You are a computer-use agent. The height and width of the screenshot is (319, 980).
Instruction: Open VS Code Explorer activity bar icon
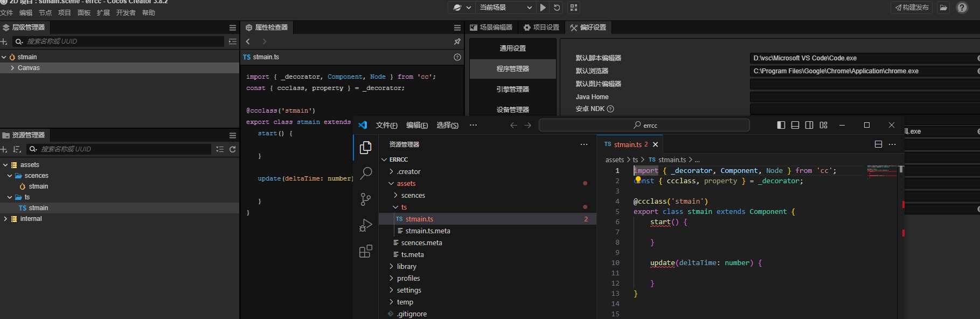(366, 148)
